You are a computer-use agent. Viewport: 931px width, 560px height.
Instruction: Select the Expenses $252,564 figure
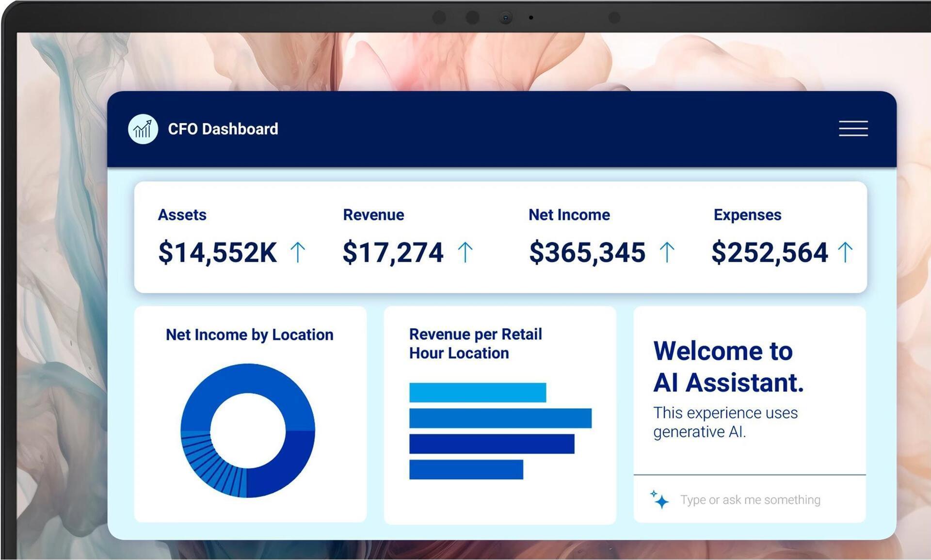point(769,253)
